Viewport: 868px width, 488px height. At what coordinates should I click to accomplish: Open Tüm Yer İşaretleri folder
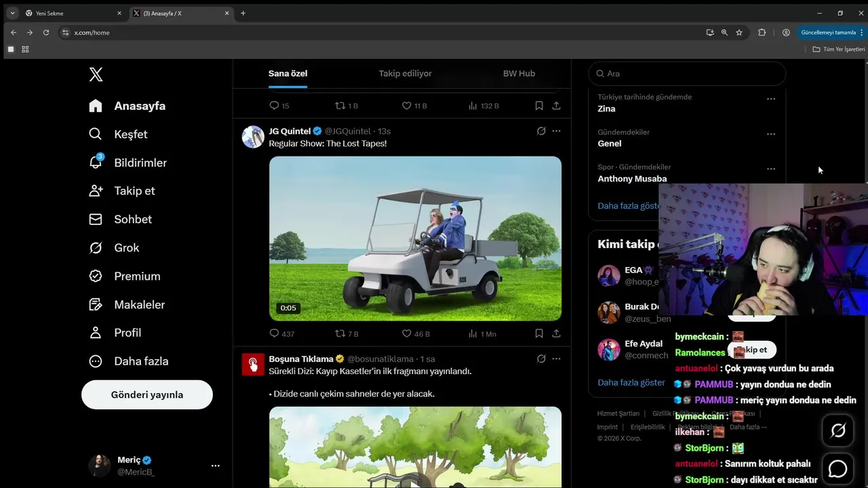[839, 49]
